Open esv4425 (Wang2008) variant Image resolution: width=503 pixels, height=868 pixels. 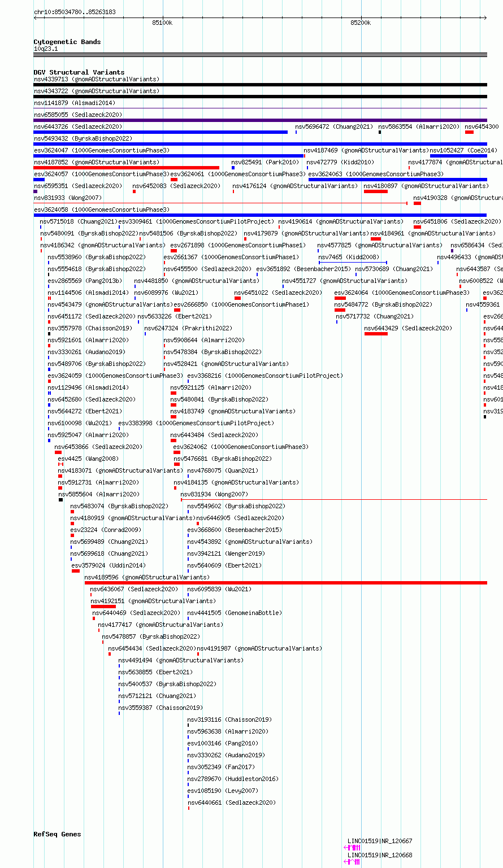pyautogui.click(x=89, y=459)
